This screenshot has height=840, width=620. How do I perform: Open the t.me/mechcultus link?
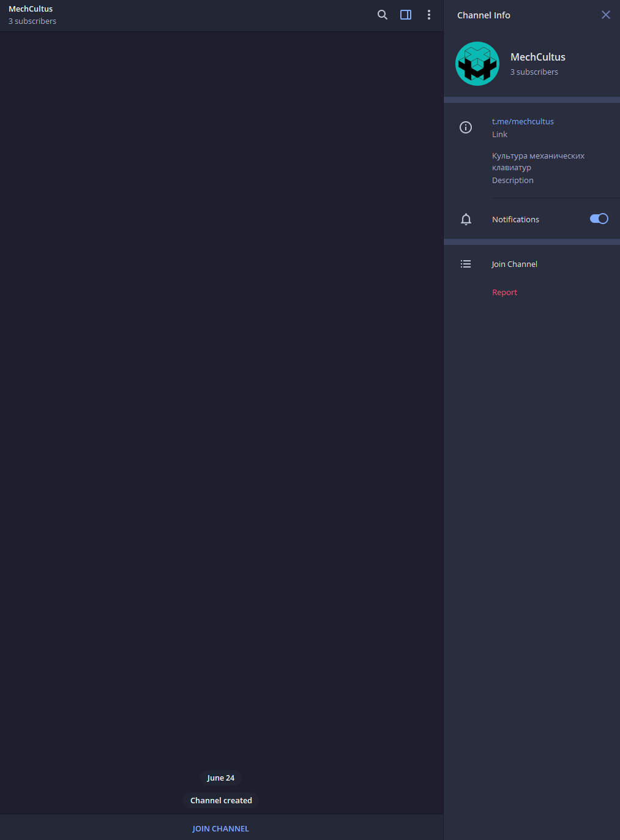tap(523, 121)
